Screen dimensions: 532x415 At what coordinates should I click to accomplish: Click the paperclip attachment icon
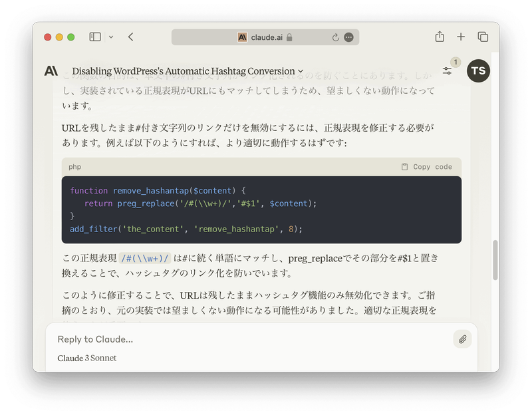pos(462,339)
